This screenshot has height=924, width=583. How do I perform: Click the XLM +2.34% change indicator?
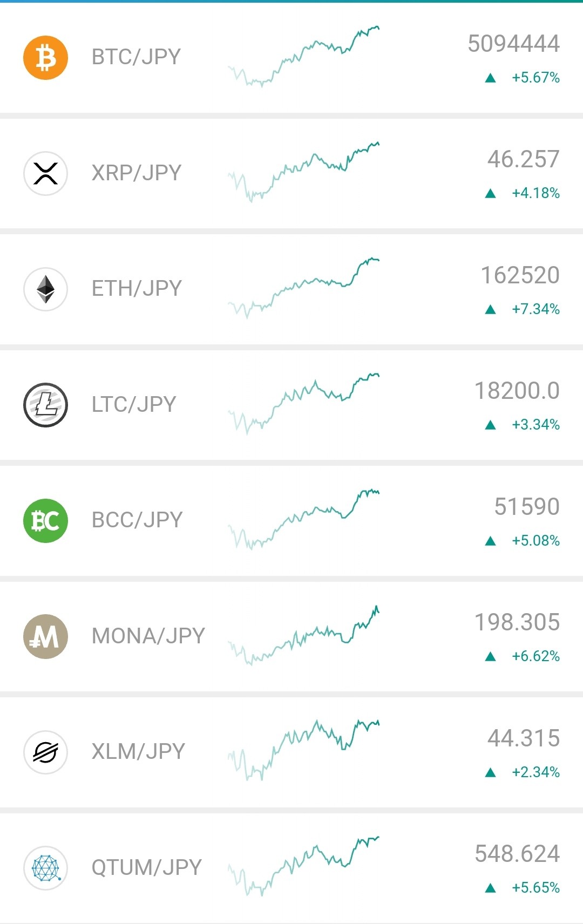coord(523,772)
